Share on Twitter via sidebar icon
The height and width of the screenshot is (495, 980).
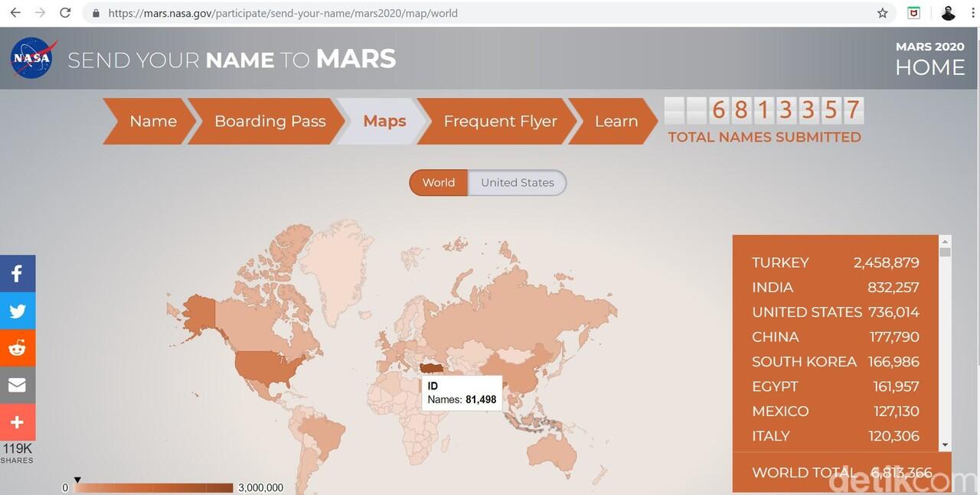click(x=18, y=311)
